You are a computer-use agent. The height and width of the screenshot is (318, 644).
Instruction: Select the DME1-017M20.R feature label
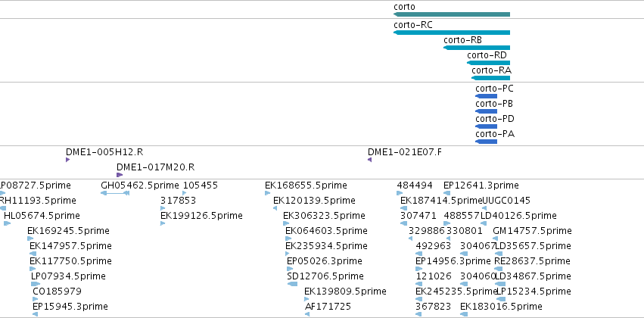coord(155,167)
